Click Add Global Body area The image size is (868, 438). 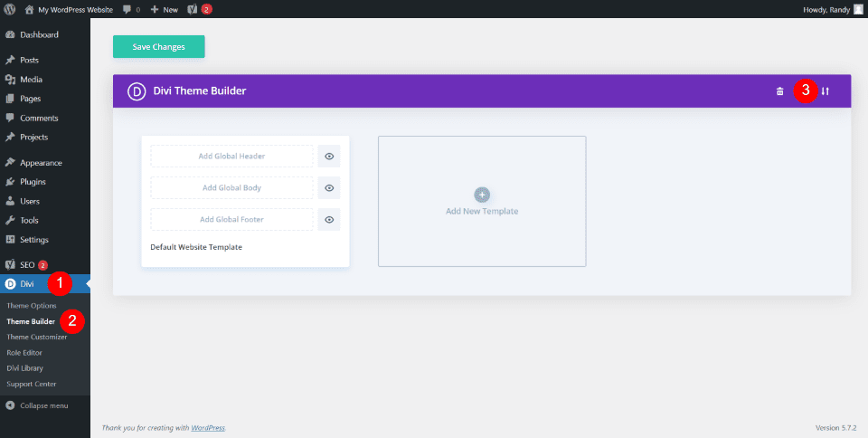point(231,187)
